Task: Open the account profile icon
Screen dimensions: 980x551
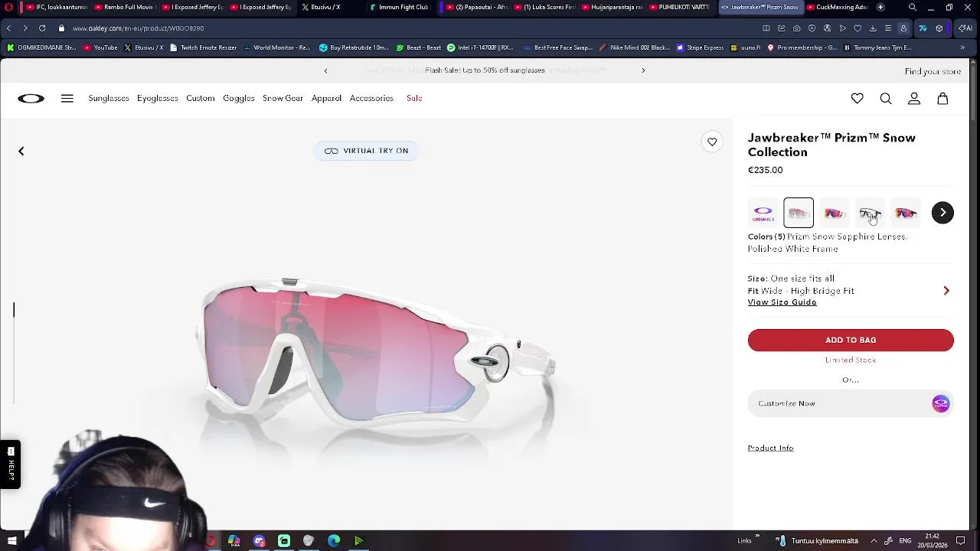Action: click(914, 98)
